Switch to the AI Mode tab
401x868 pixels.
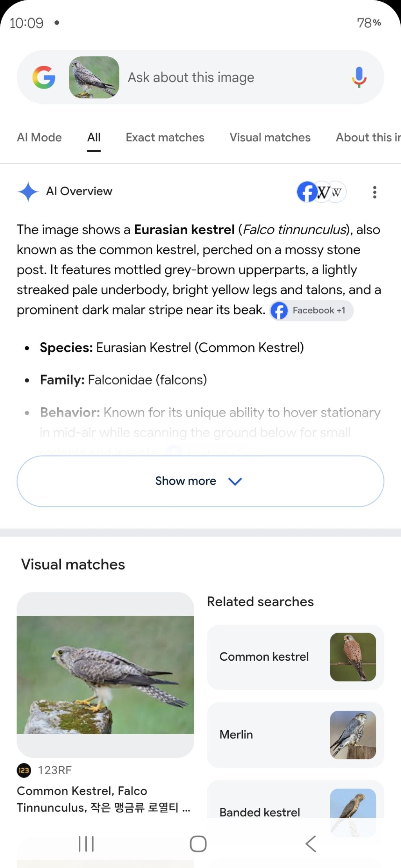(x=39, y=137)
